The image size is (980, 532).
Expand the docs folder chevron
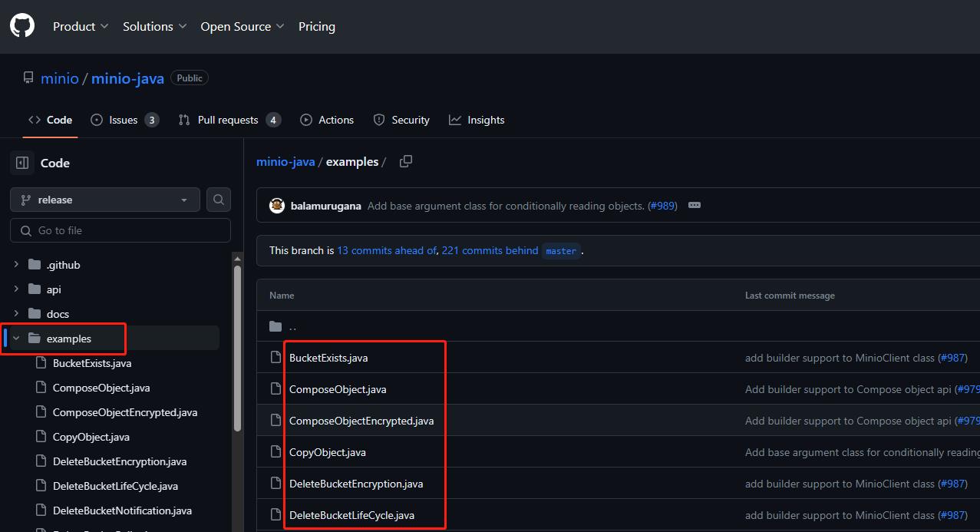coord(16,314)
